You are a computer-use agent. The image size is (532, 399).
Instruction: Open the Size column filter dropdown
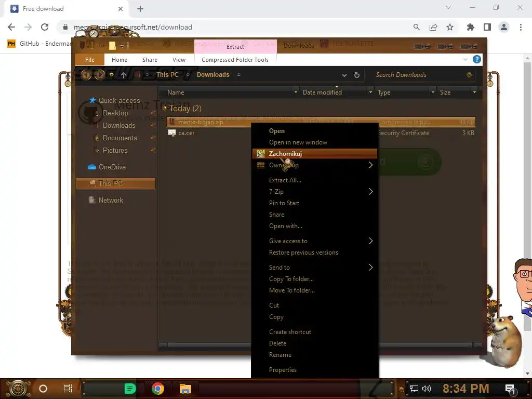point(474,92)
